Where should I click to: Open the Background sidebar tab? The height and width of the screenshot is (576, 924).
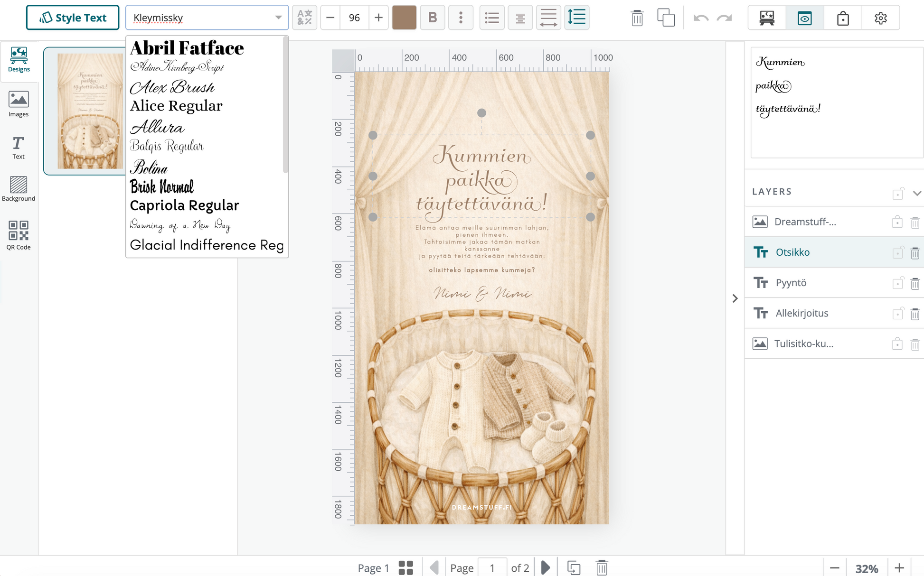pyautogui.click(x=19, y=189)
